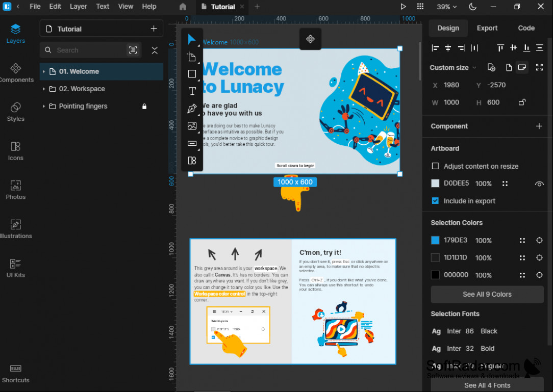Start prototype preview with Play button

(403, 7)
